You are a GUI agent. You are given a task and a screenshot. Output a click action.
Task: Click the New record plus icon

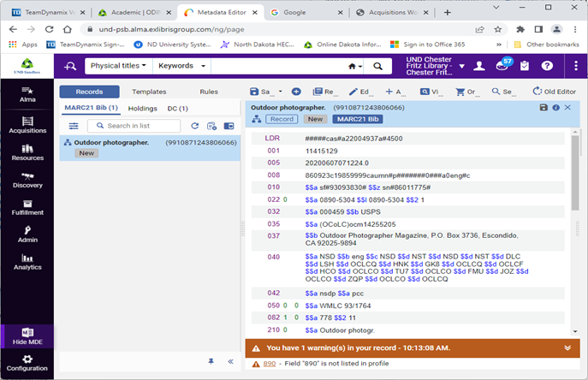(x=296, y=92)
